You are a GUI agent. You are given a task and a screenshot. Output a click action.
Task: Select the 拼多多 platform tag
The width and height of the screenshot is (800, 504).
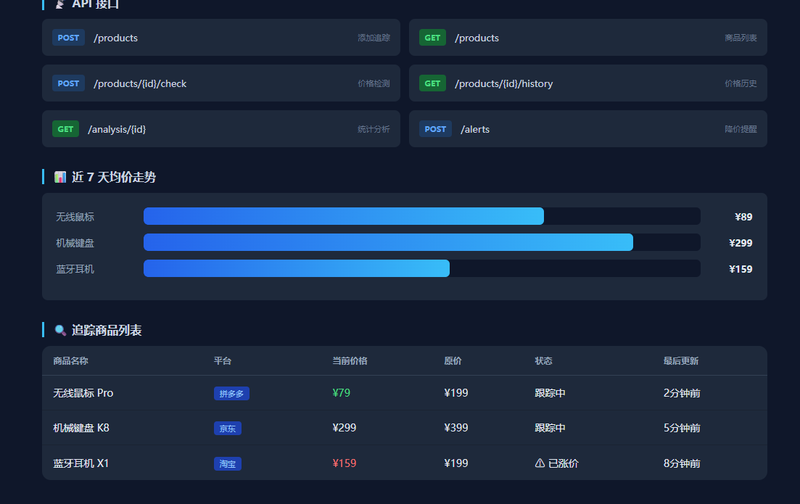[x=232, y=394]
